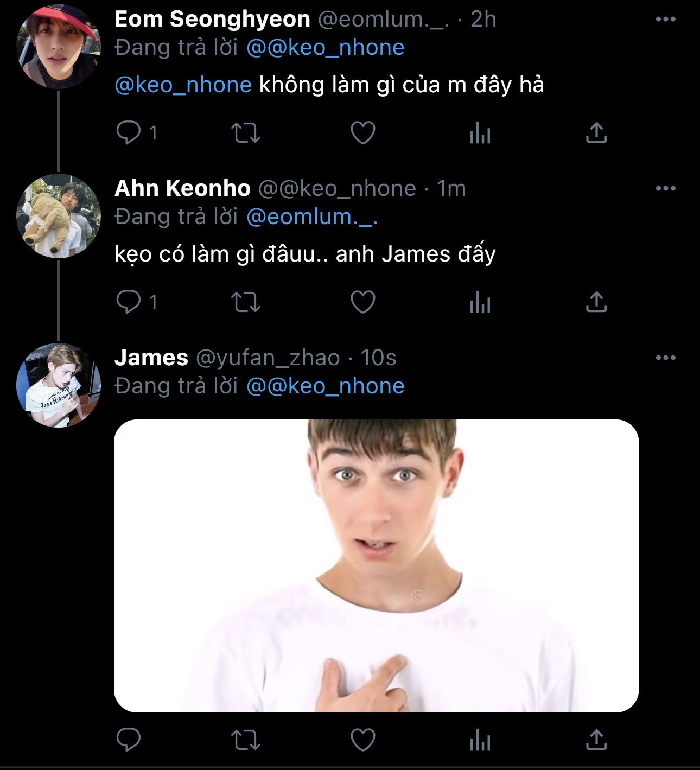Reply to Ahn Keonho's tweet

click(129, 302)
